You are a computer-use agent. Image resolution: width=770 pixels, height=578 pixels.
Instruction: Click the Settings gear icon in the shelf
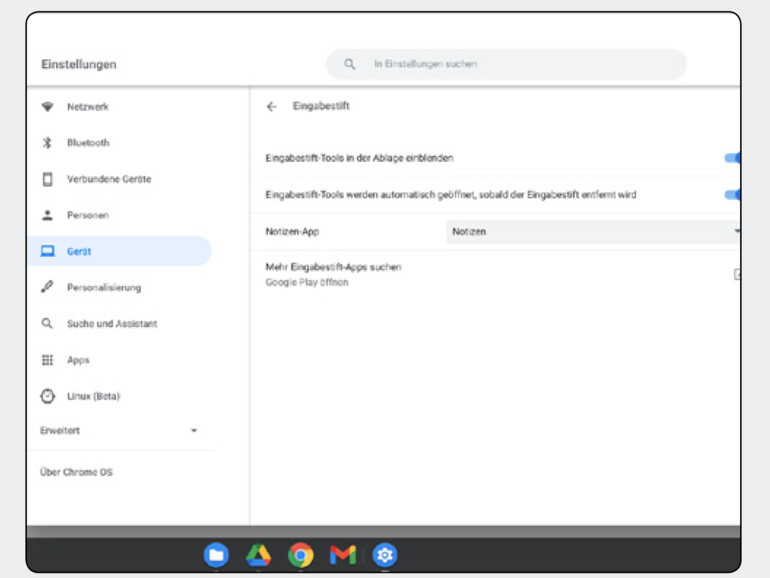coord(385,555)
